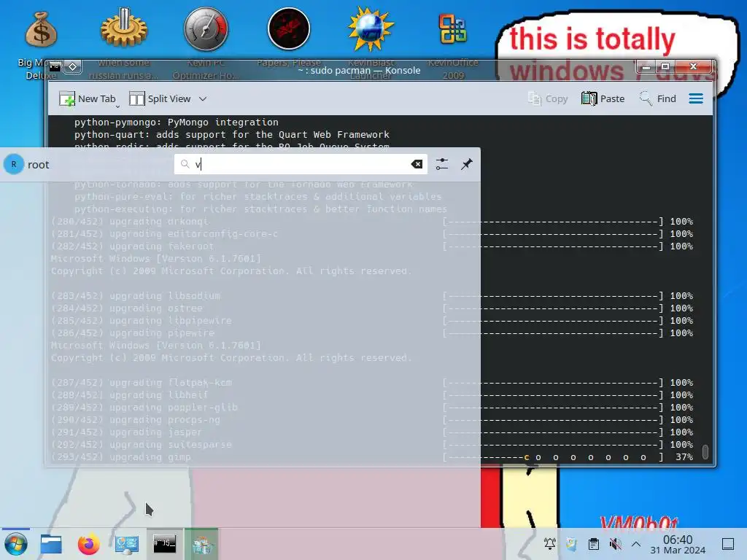Click New Tab in Konsole toolbar
Screen dimensions: 747x560
pos(88,98)
